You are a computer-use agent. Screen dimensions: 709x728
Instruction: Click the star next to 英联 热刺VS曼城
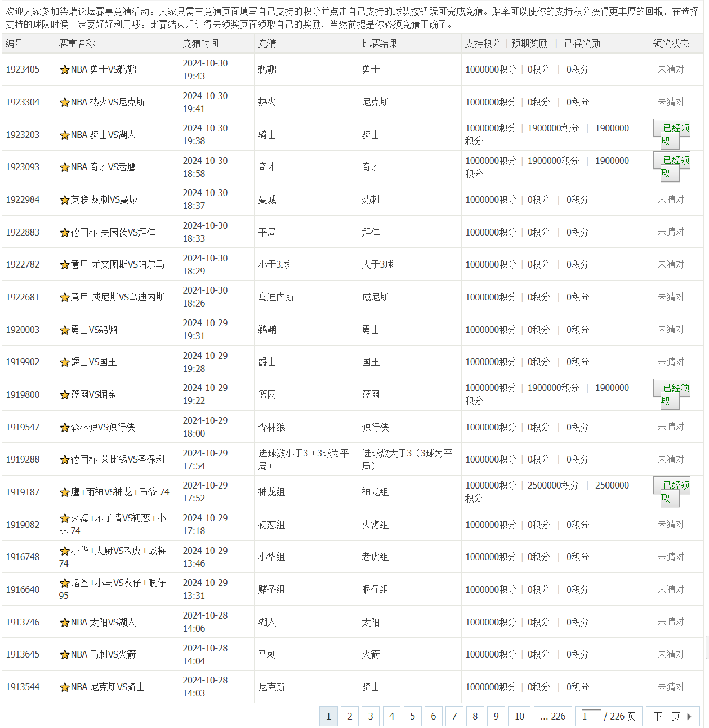click(64, 200)
